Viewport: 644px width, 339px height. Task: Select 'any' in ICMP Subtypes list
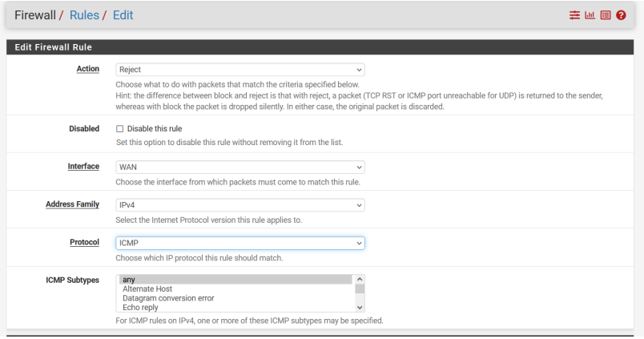pos(235,280)
